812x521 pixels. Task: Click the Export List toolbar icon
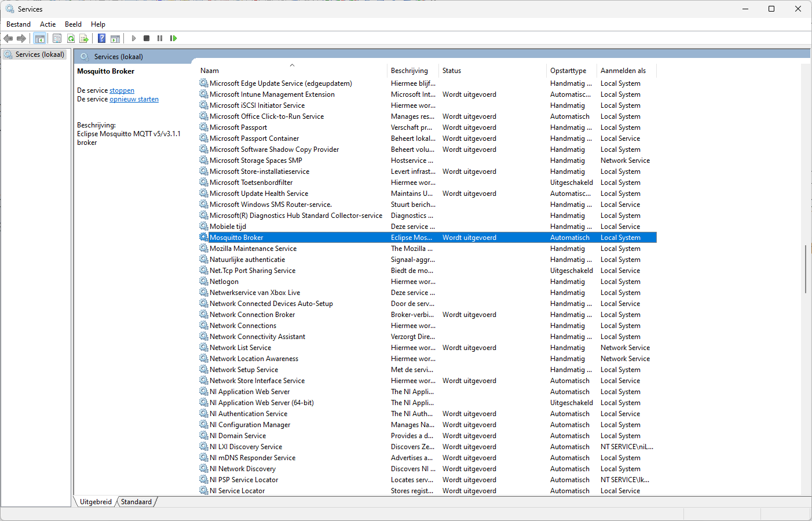84,38
